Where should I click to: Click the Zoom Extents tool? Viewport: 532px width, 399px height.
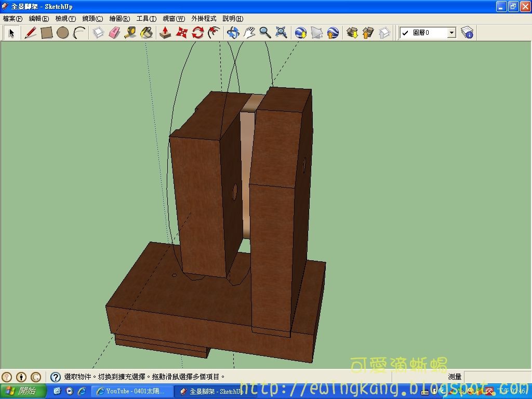coord(281,33)
